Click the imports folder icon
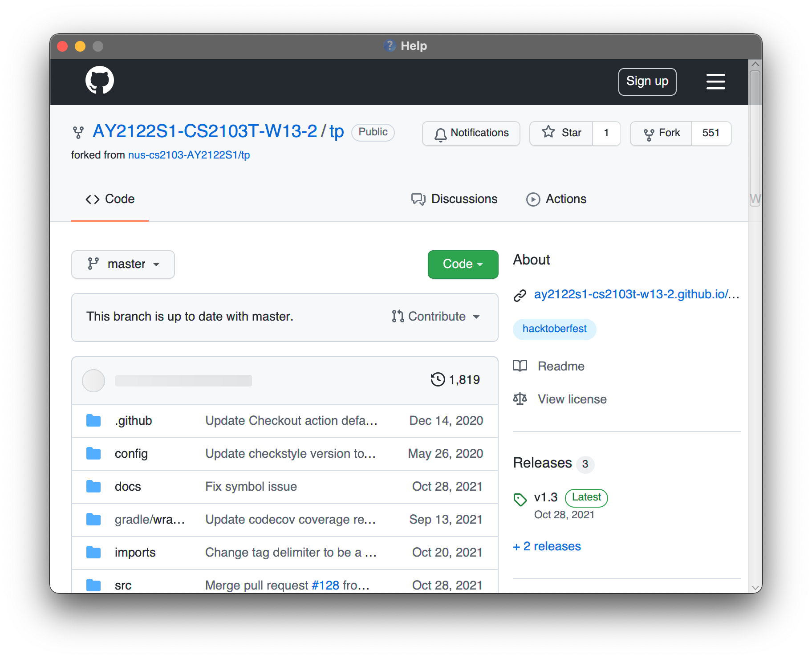Image resolution: width=812 pixels, height=659 pixels. [93, 552]
